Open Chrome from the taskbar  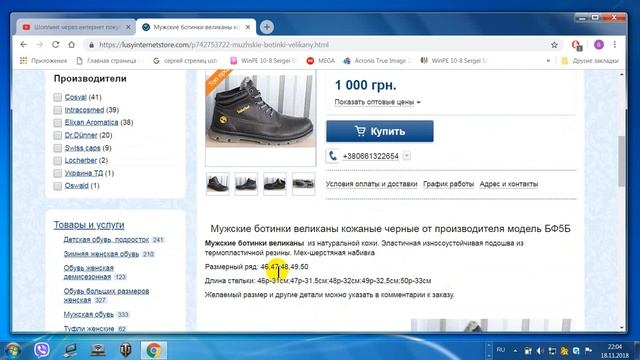click(154, 350)
